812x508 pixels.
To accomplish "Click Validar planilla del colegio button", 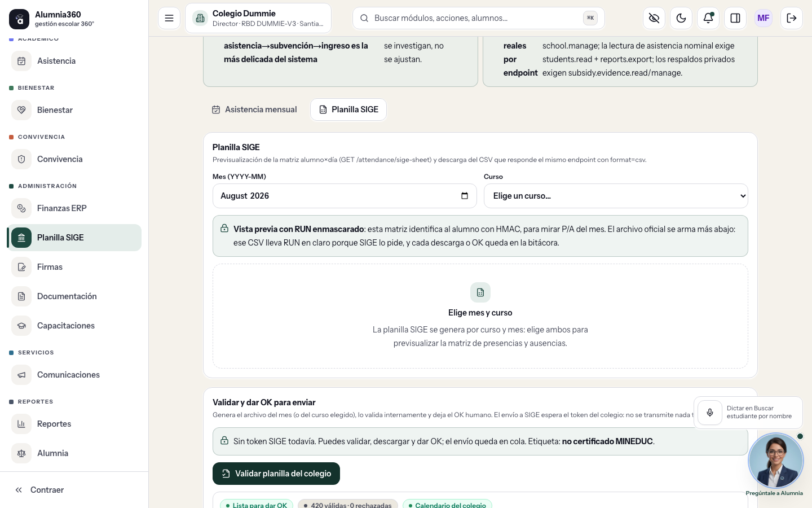I will (276, 474).
